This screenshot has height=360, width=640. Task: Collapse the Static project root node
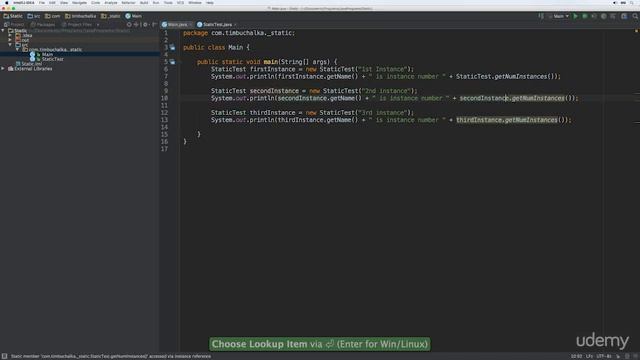(3, 31)
